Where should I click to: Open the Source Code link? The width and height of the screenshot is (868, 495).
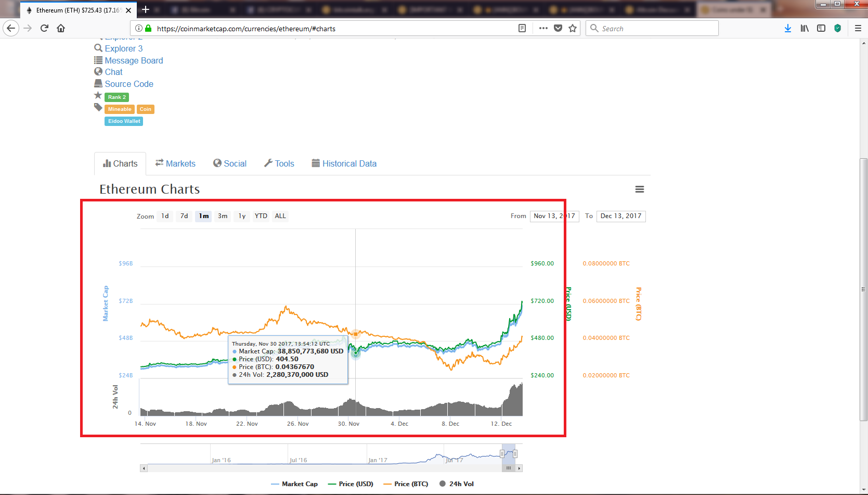pos(129,84)
